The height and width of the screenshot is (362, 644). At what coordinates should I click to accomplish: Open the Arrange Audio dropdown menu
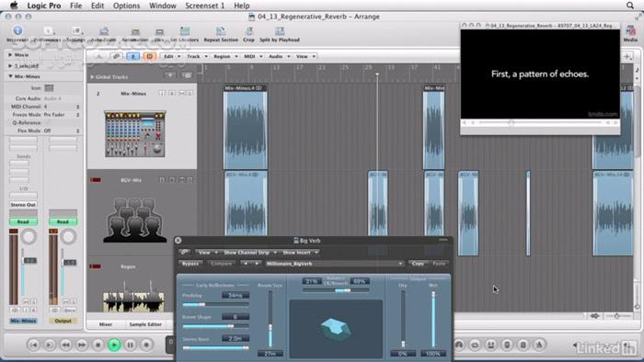click(x=280, y=56)
